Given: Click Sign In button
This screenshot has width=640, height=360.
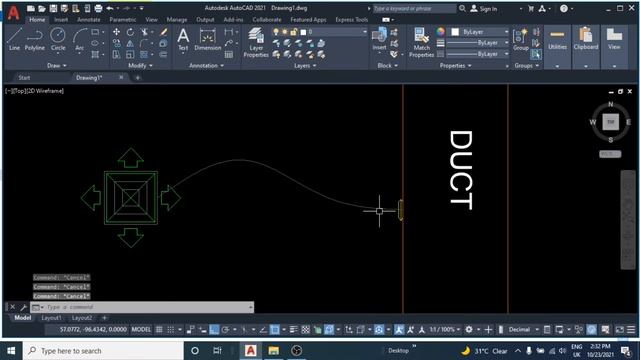Looking at the screenshot, I should (x=484, y=9).
